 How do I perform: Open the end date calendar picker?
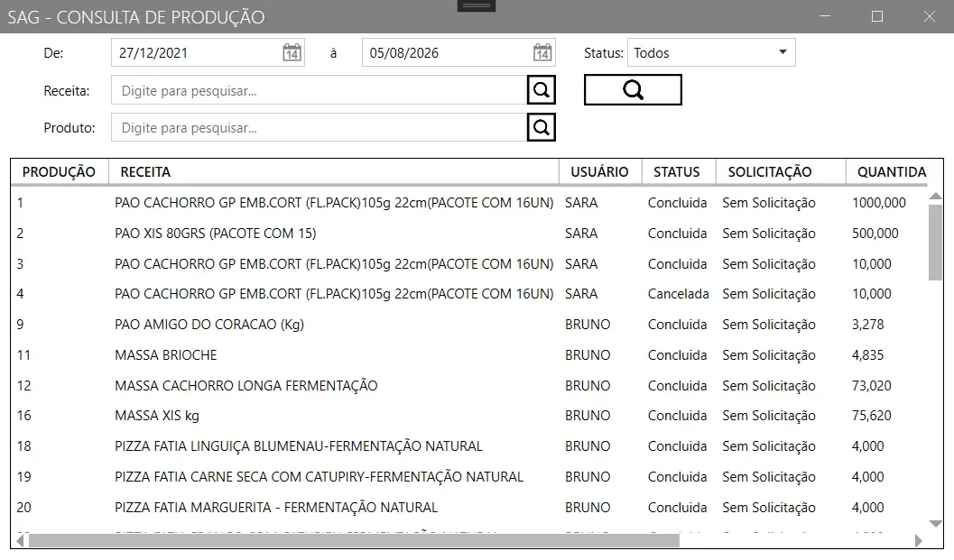542,53
